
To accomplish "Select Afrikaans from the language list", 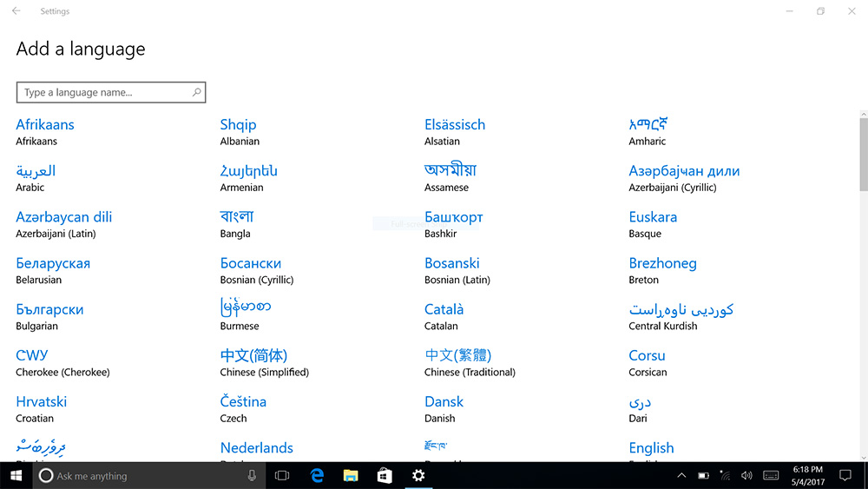I will (x=45, y=125).
